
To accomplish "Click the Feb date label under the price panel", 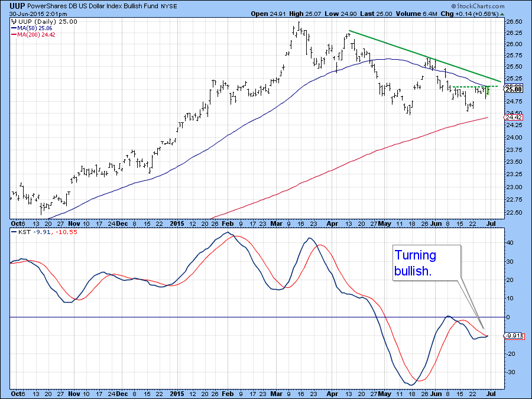I will (228, 223).
